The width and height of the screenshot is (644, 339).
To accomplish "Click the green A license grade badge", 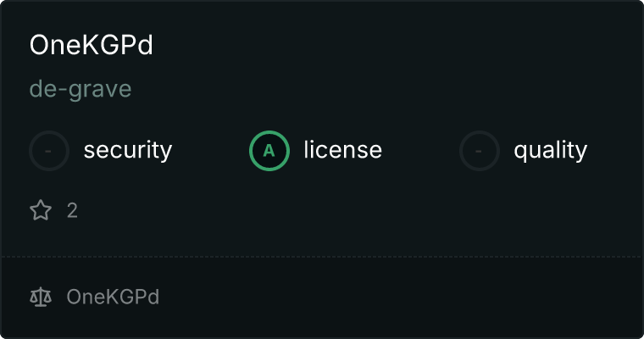I will (269, 151).
